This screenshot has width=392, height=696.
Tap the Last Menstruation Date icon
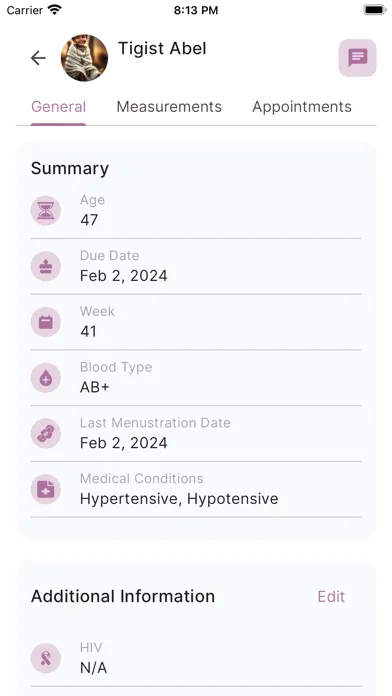(x=46, y=433)
